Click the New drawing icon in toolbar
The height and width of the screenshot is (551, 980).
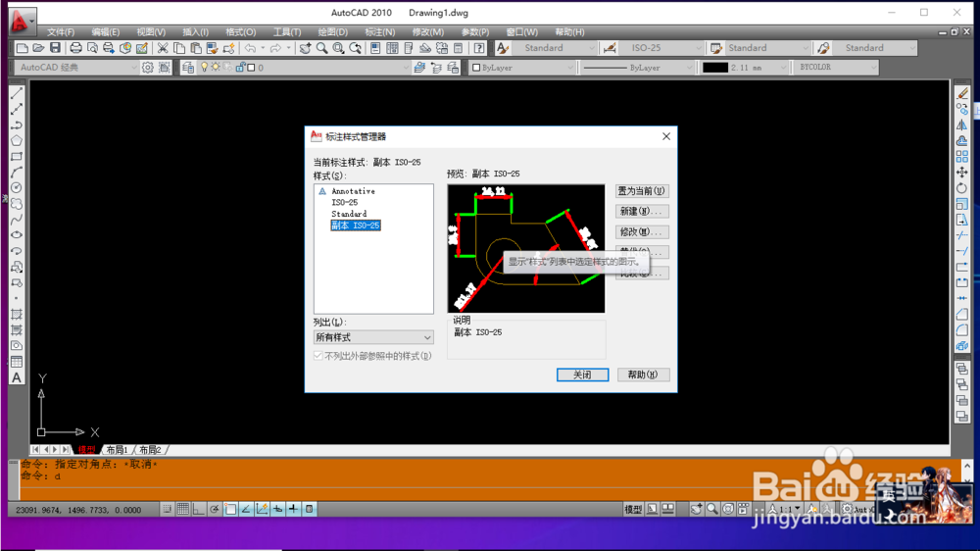click(x=22, y=48)
